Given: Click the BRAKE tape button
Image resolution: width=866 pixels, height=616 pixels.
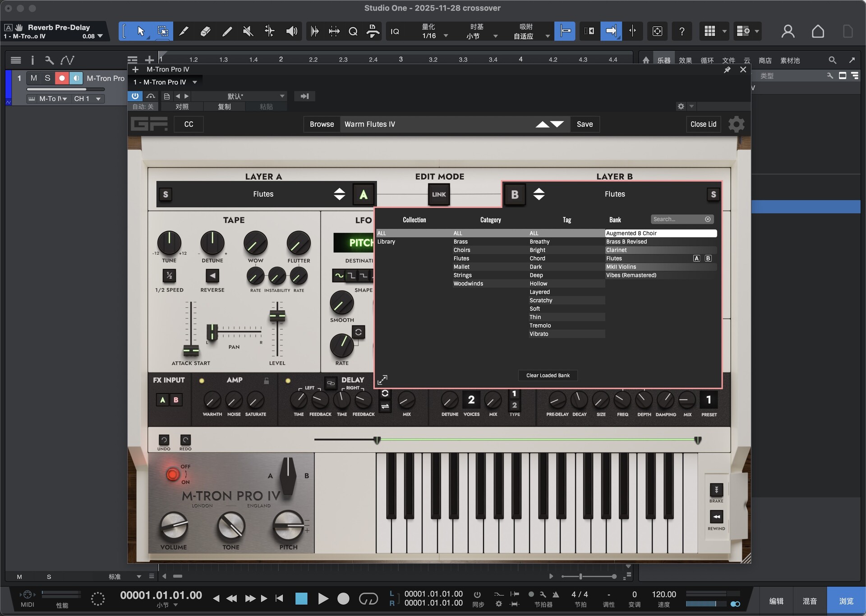Looking at the screenshot, I should tap(716, 489).
